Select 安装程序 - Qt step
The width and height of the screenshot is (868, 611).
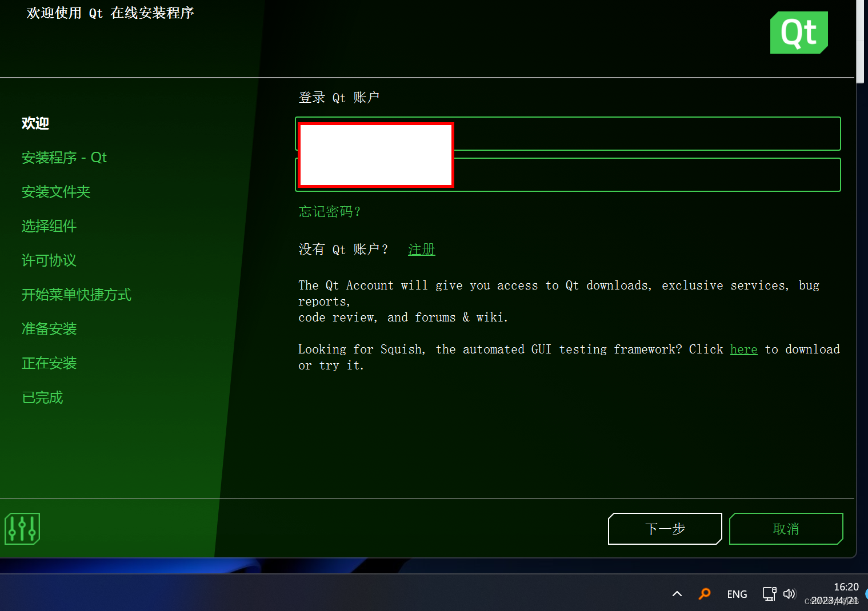click(x=64, y=158)
